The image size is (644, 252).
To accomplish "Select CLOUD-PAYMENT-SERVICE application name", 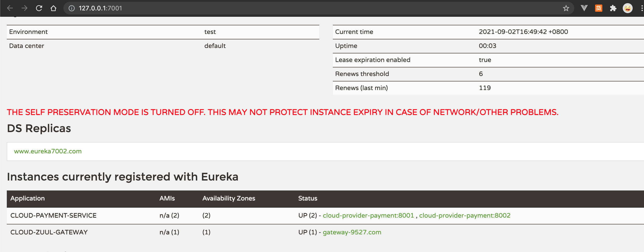I will pos(53,215).
